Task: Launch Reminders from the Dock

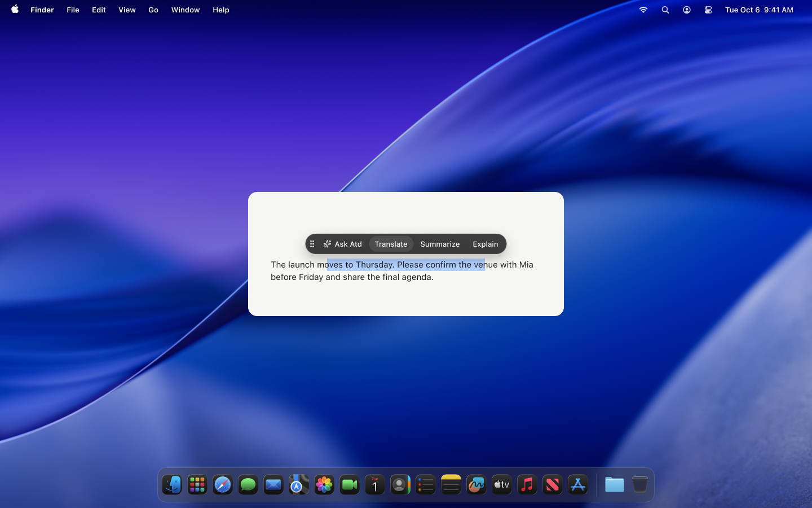Action: tap(426, 485)
